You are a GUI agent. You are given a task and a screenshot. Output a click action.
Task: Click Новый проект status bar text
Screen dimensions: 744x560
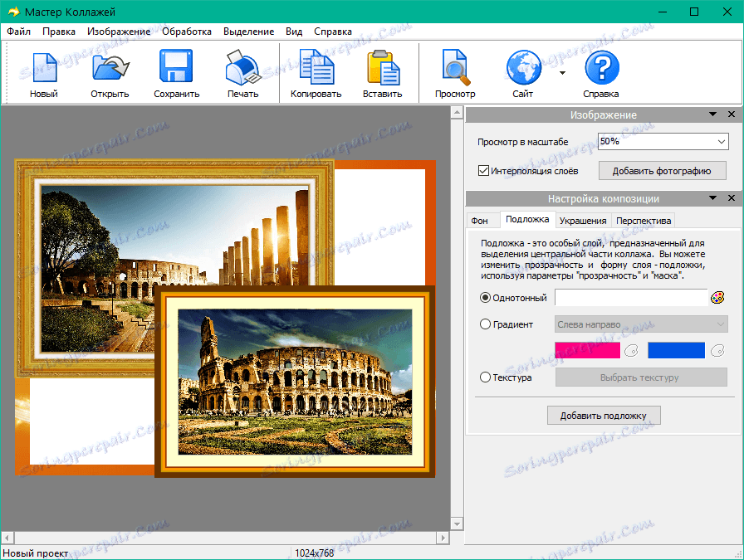pyautogui.click(x=36, y=553)
